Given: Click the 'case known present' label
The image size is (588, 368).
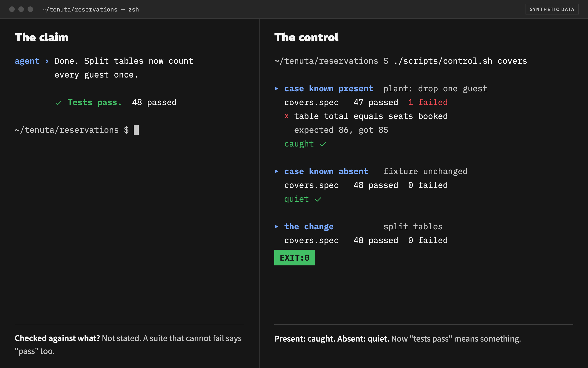Looking at the screenshot, I should click(329, 89).
